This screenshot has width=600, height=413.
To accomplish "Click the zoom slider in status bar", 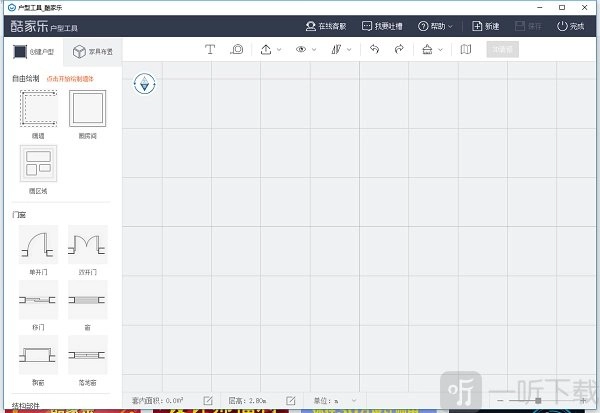I will click(540, 400).
